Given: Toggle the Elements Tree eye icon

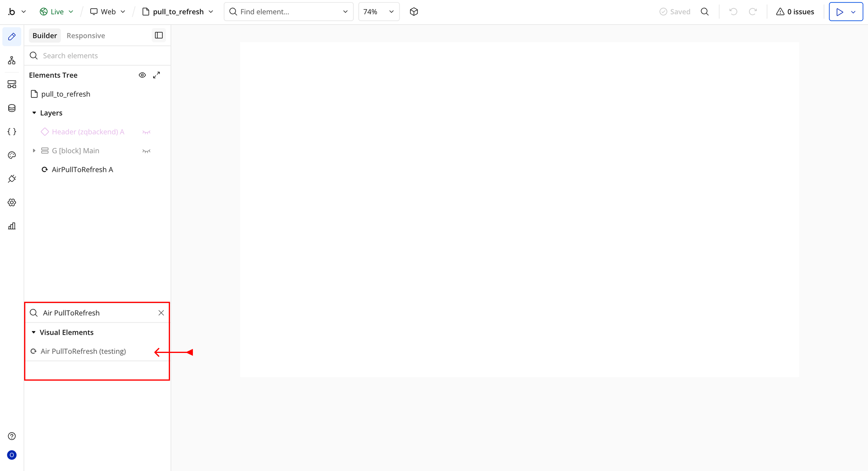Looking at the screenshot, I should (142, 75).
